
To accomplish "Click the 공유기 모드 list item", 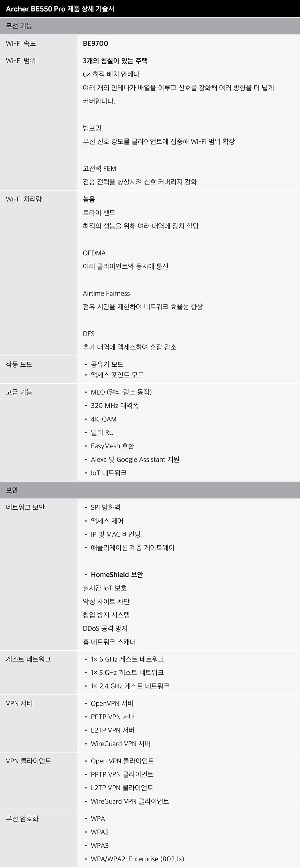I will pyautogui.click(x=107, y=364).
